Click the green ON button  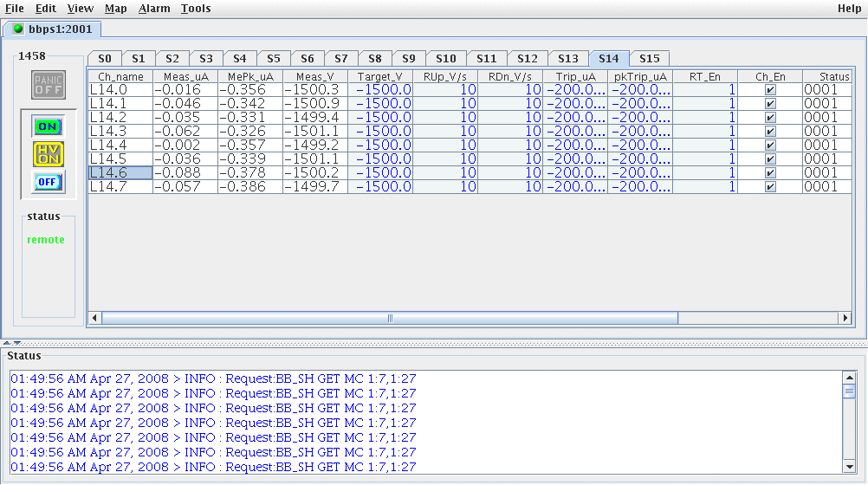pyautogui.click(x=49, y=126)
